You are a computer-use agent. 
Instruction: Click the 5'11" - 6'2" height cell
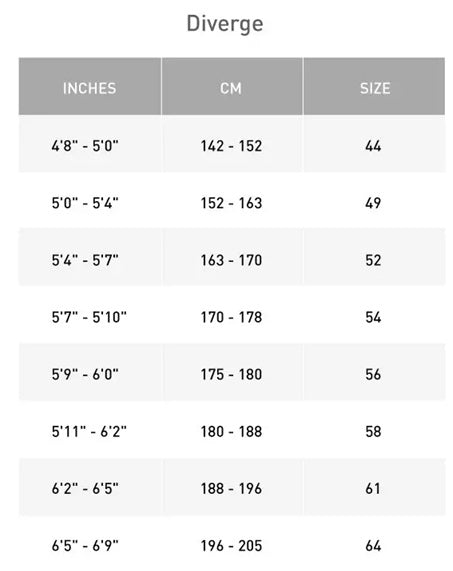(x=89, y=432)
